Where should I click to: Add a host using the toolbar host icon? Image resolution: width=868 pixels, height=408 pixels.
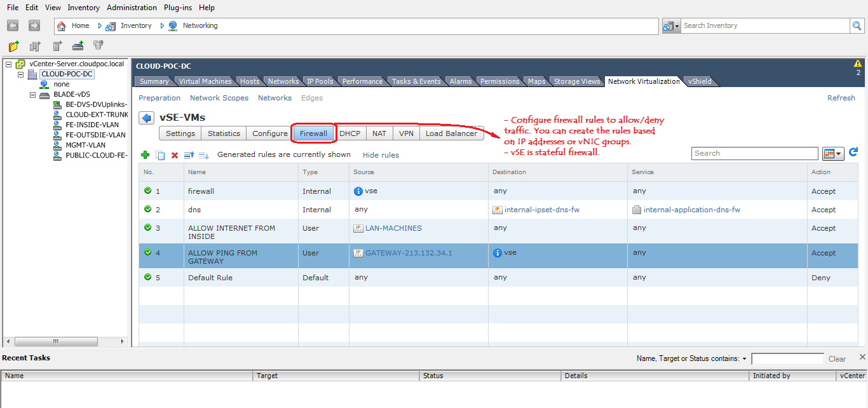pos(57,46)
